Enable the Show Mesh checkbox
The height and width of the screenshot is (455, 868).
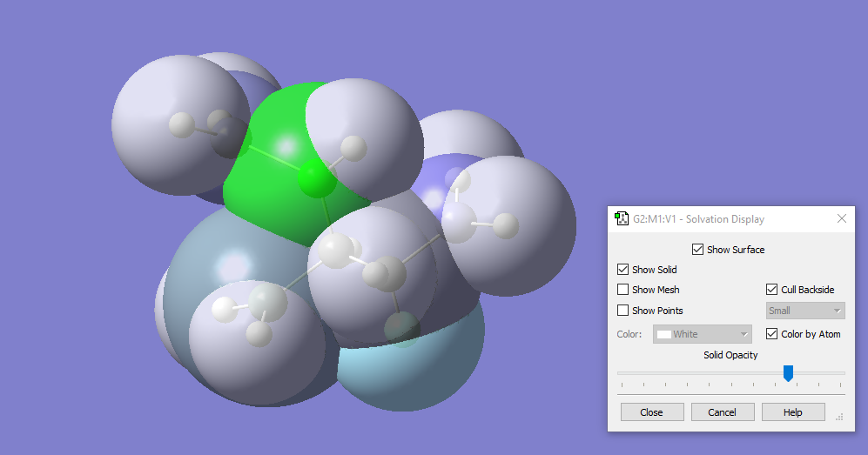click(x=623, y=290)
